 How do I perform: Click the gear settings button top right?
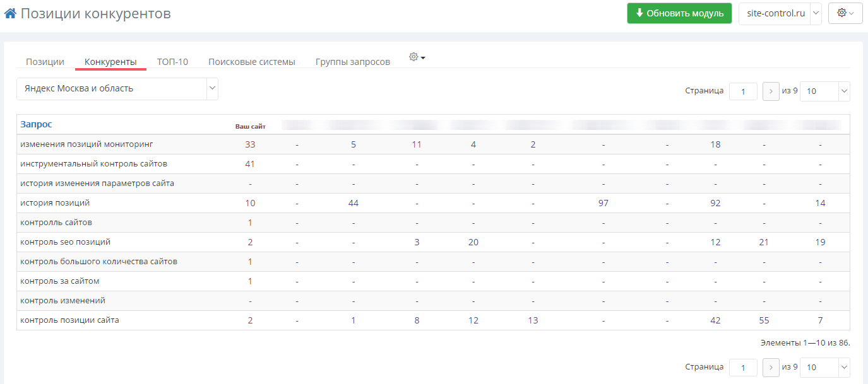tap(845, 13)
